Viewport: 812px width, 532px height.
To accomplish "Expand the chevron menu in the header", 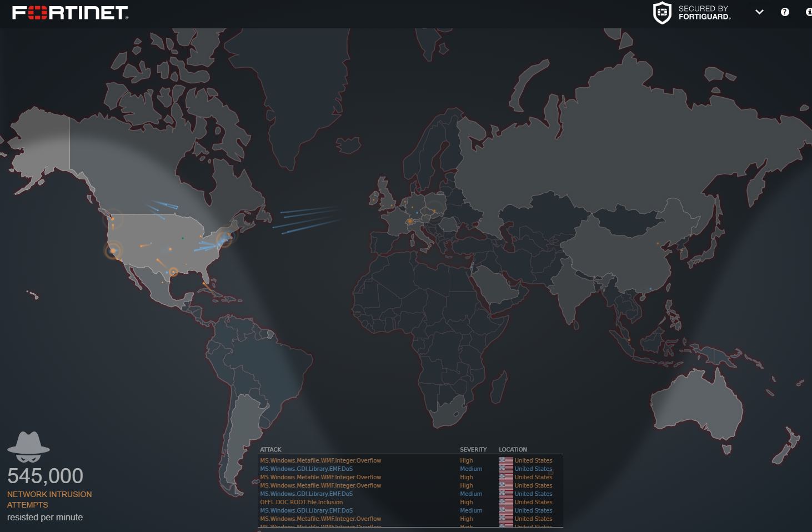I will click(759, 12).
